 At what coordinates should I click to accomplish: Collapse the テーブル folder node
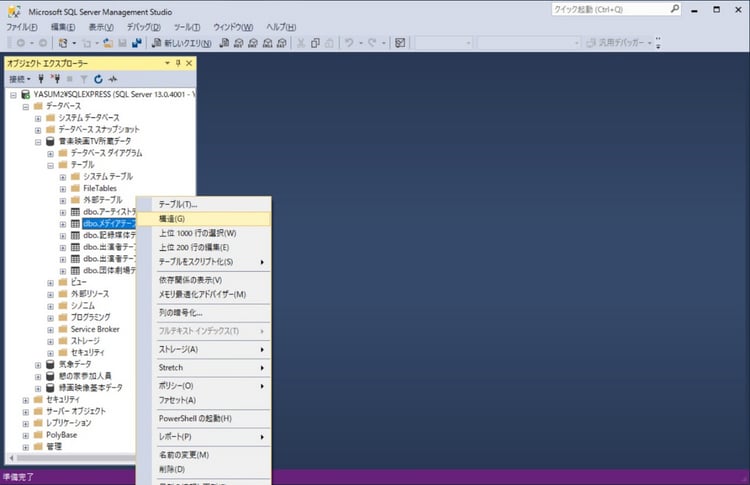50,165
